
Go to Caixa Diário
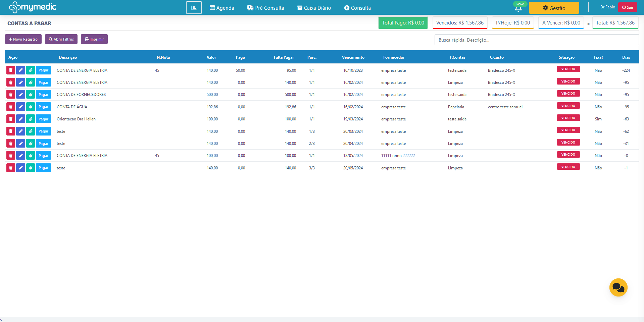[x=314, y=8]
